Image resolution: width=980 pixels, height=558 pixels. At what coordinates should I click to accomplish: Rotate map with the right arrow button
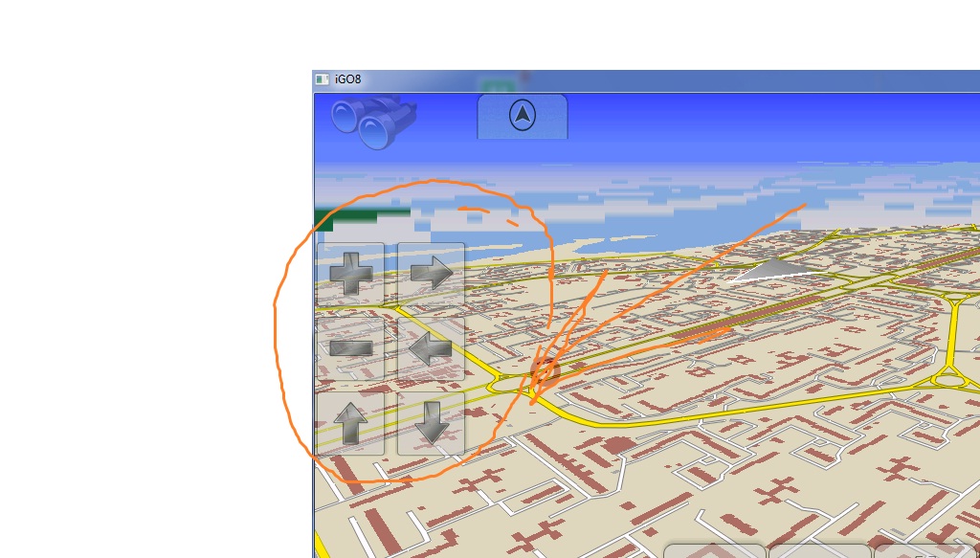432,274
